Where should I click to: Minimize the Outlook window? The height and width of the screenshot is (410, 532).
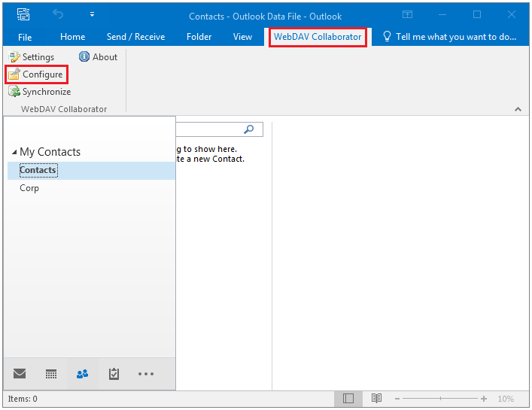[442, 14]
